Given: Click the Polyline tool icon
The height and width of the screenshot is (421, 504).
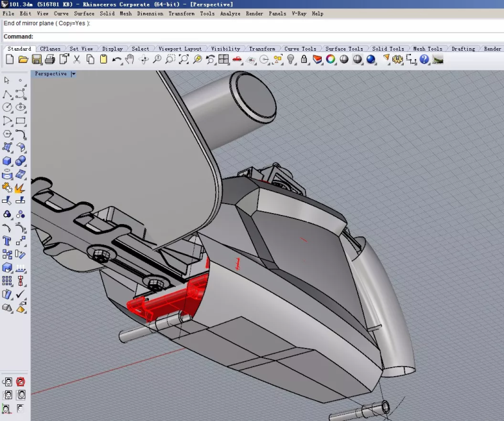Looking at the screenshot, I should coord(7,94).
